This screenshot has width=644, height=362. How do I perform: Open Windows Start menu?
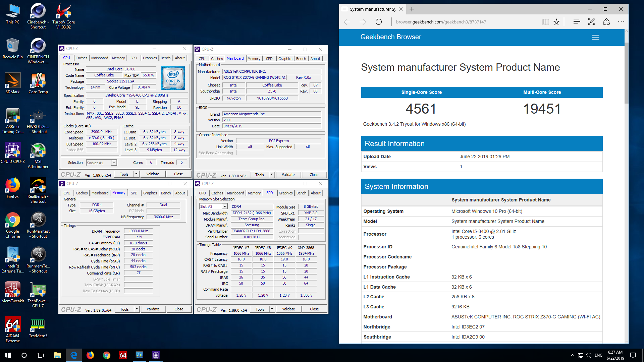8,355
